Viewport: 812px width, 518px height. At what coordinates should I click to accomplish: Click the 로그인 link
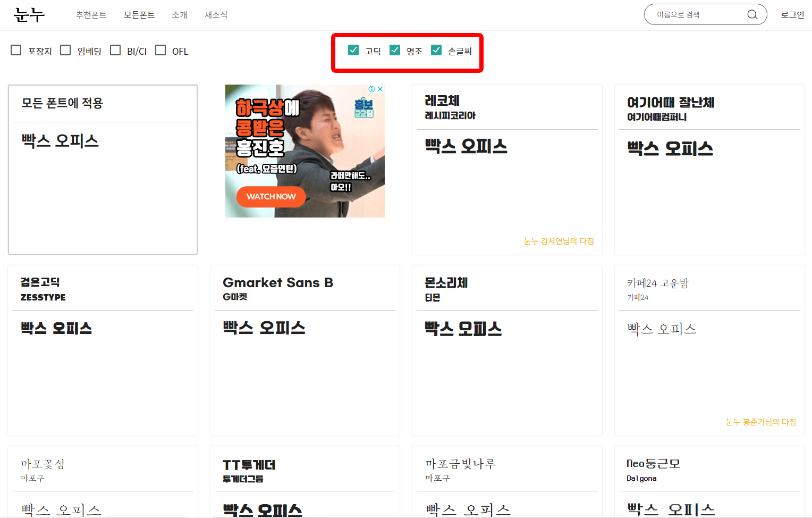[x=792, y=15]
